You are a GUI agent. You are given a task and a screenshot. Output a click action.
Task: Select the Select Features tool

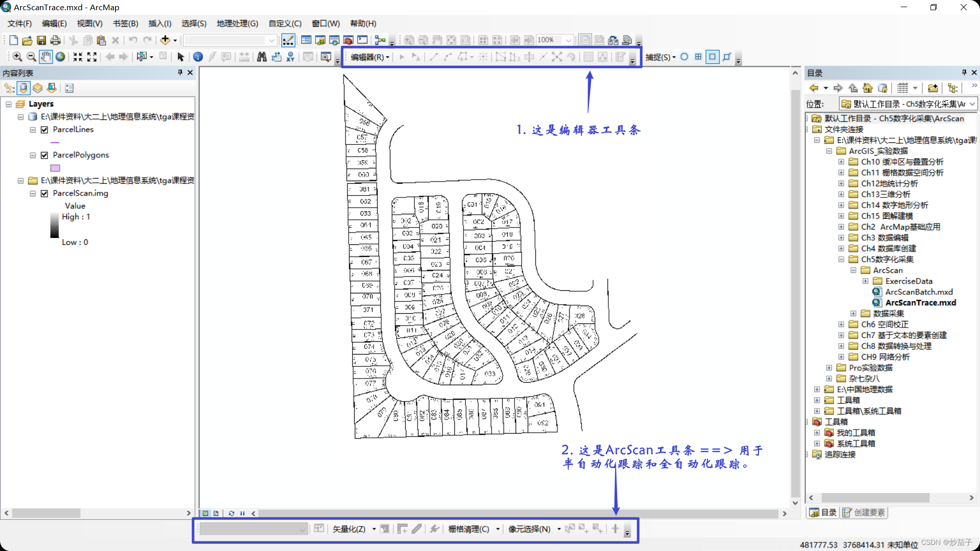[142, 57]
